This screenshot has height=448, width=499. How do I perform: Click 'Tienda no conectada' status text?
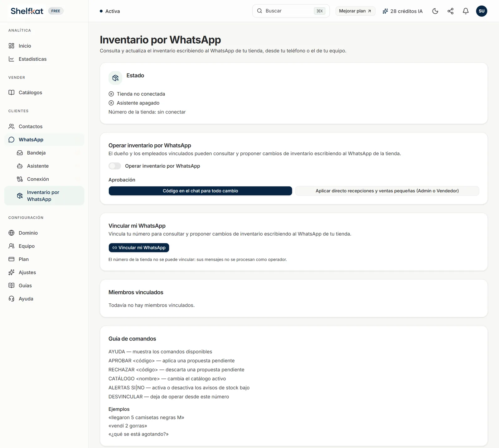tap(141, 94)
